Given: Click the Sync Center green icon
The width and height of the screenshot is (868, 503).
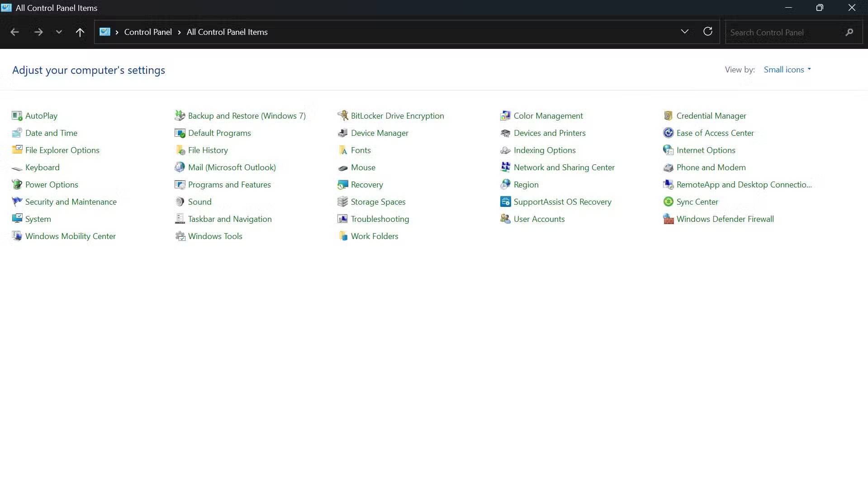Looking at the screenshot, I should tap(668, 202).
